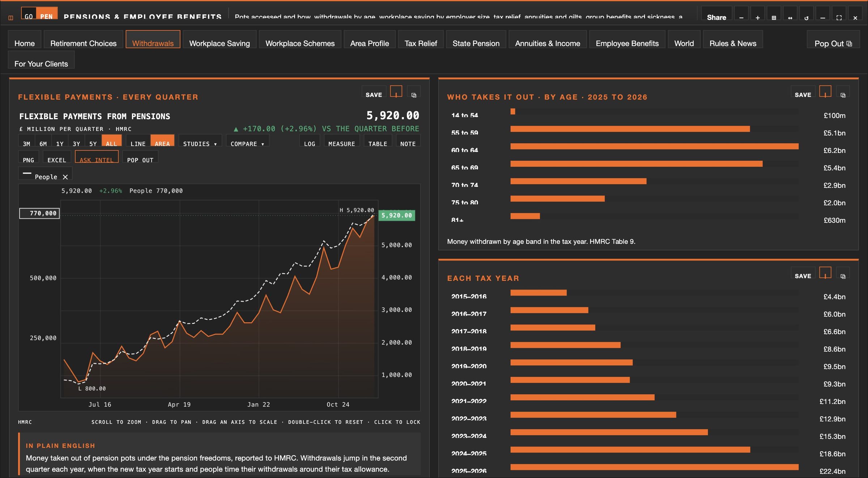Export the chart with the EXCEL button
This screenshot has height=478, width=868.
(57, 160)
